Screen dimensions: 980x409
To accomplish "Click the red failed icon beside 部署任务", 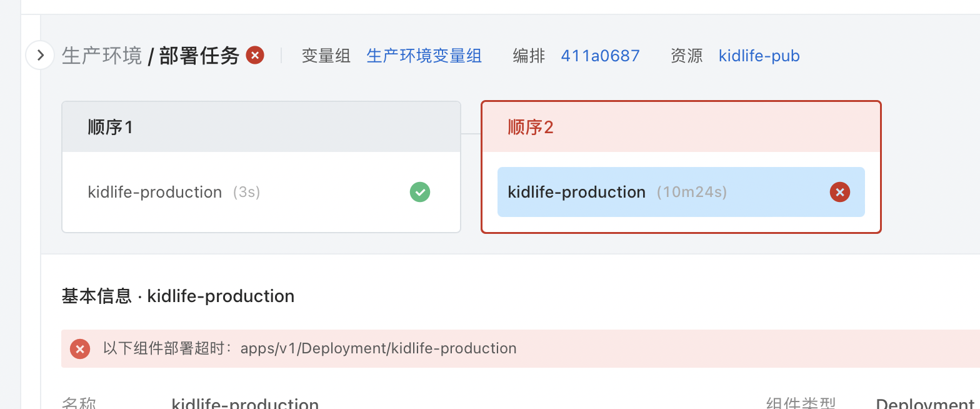I will pyautogui.click(x=254, y=56).
